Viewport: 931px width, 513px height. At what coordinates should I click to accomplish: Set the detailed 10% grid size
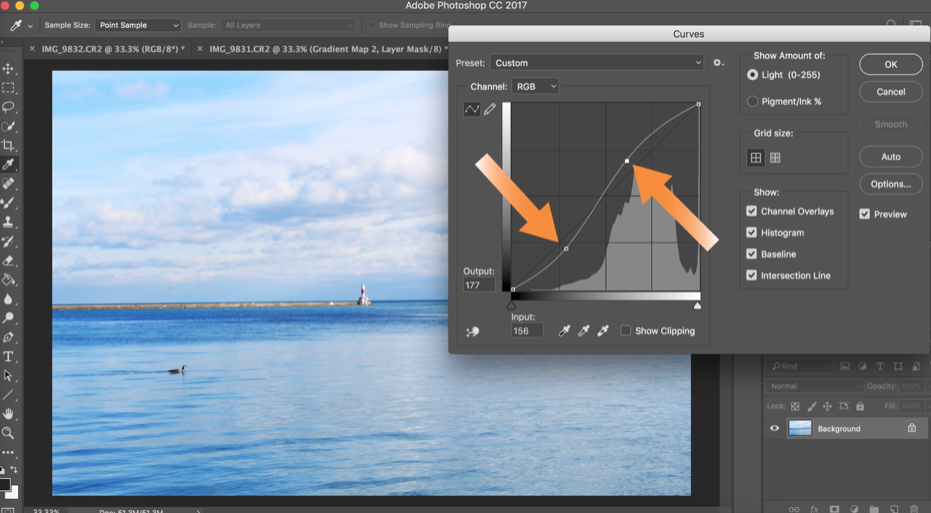775,157
